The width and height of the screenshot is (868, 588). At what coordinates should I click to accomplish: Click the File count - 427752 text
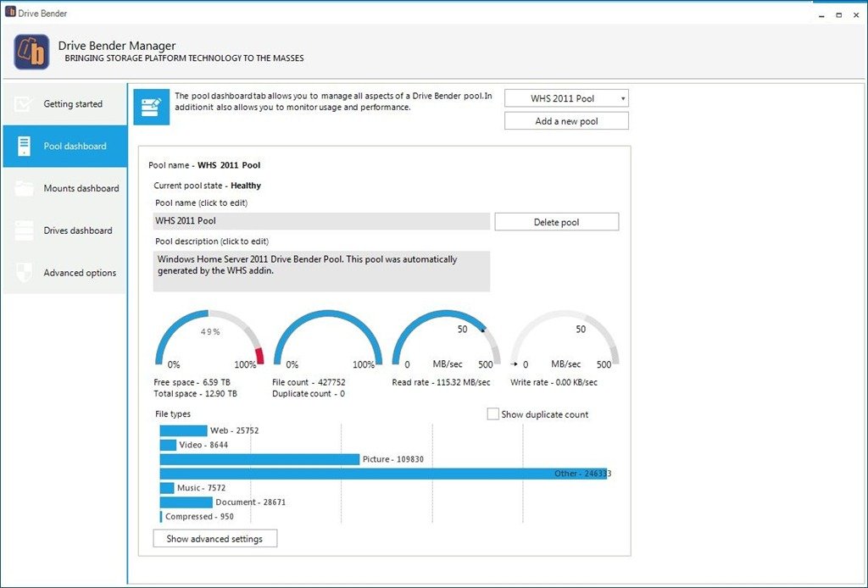tap(309, 382)
